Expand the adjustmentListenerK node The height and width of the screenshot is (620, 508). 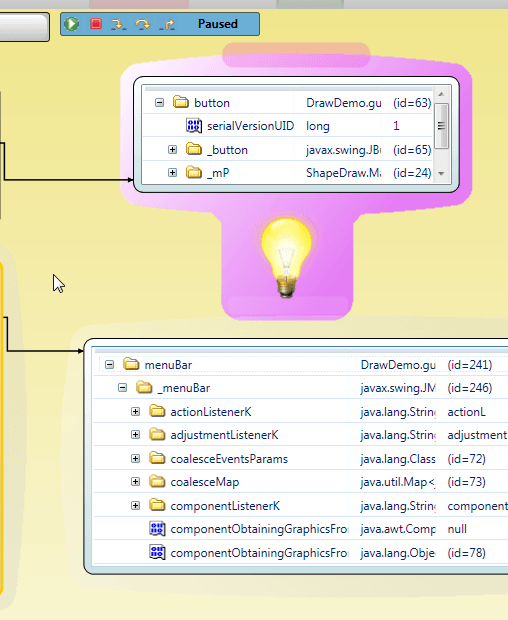(136, 435)
